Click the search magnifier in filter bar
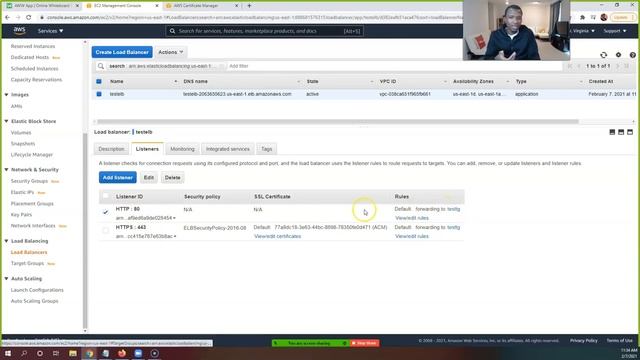Viewport: 640px width, 360px height. pos(100,66)
